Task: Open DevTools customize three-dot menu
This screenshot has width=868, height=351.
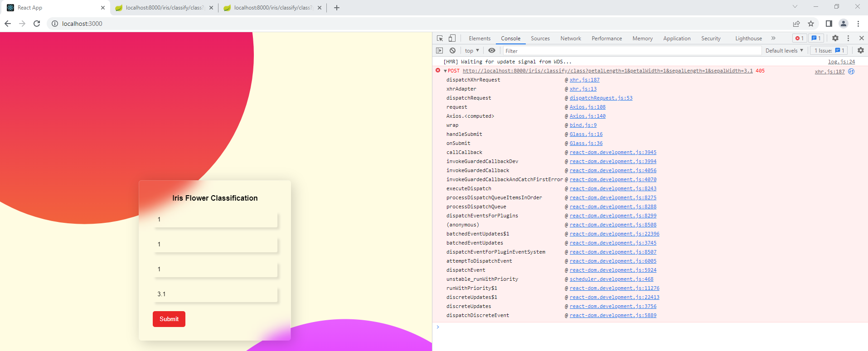Action: pos(848,38)
